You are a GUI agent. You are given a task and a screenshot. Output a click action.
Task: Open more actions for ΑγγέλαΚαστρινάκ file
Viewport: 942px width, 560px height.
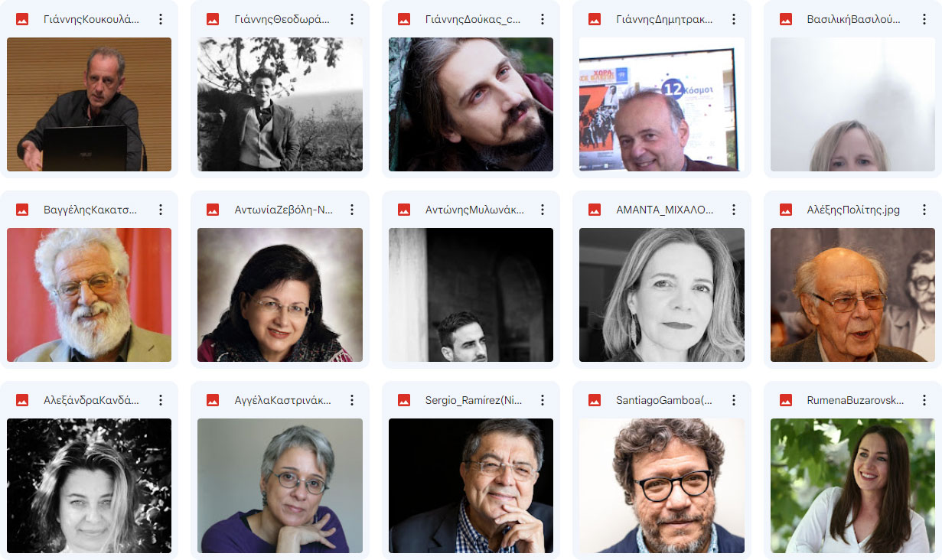[x=352, y=400]
